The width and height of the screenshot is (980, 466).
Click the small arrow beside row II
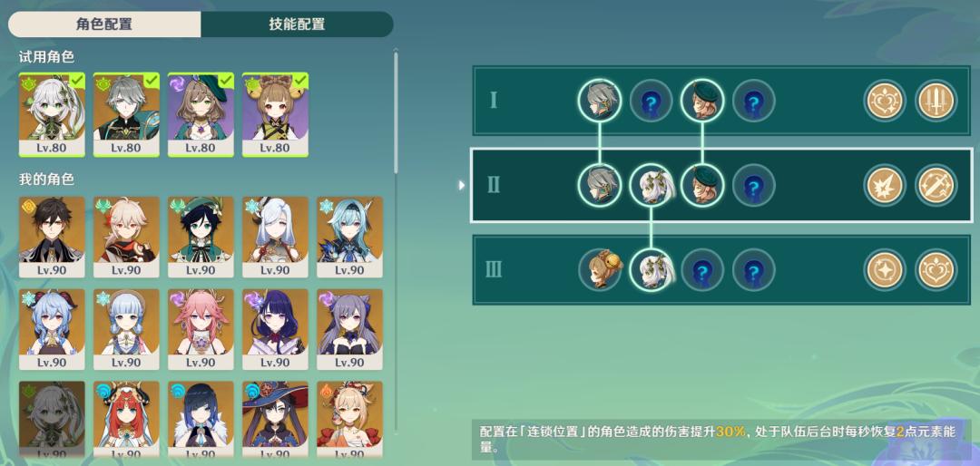tap(462, 186)
